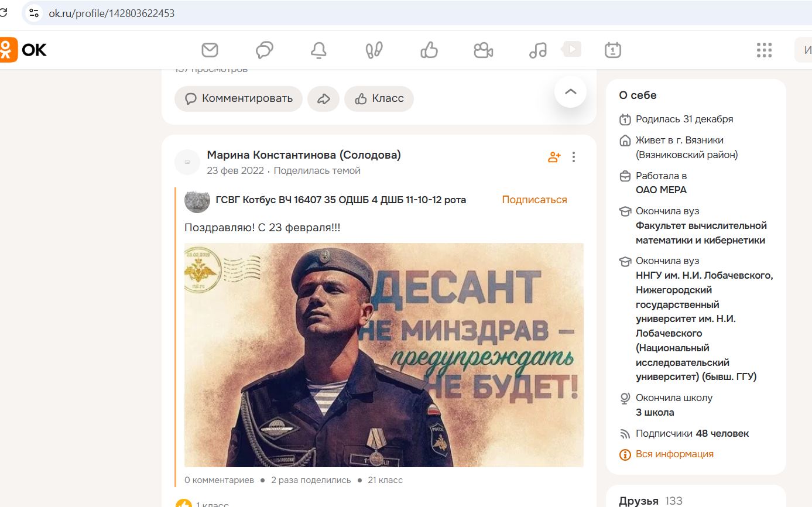Open the Marks thumbs-up icon in header

point(429,50)
